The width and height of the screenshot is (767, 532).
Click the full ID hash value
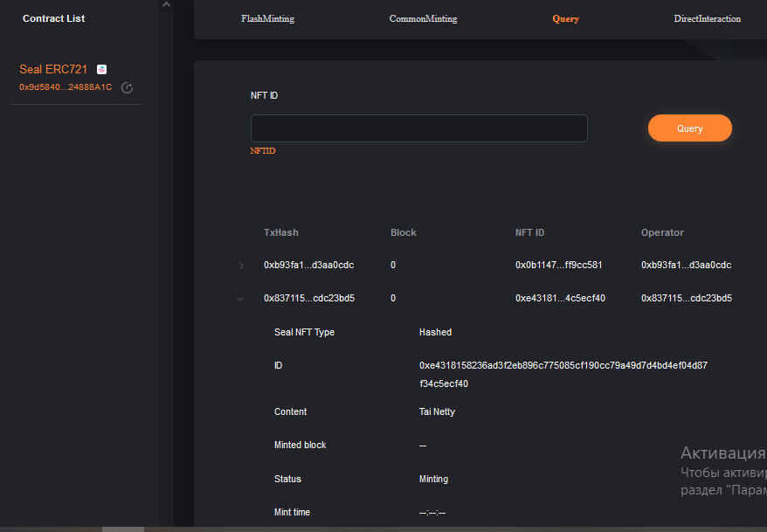563,375
